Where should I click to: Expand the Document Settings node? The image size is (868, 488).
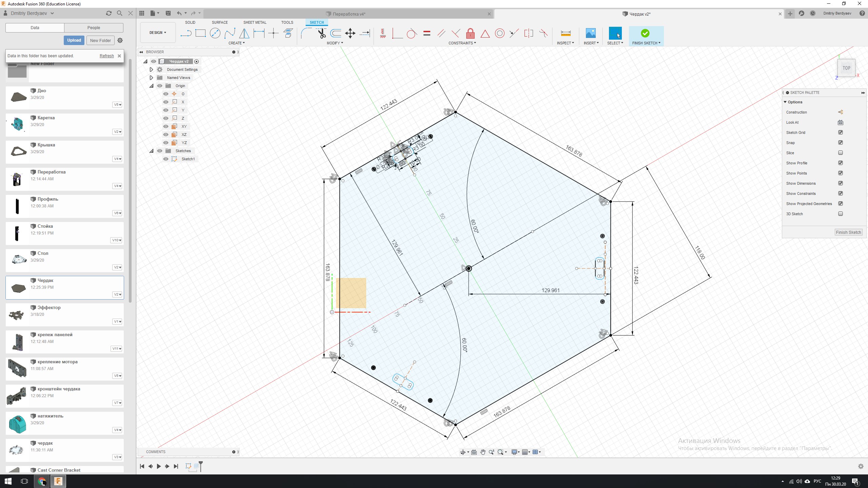click(151, 69)
